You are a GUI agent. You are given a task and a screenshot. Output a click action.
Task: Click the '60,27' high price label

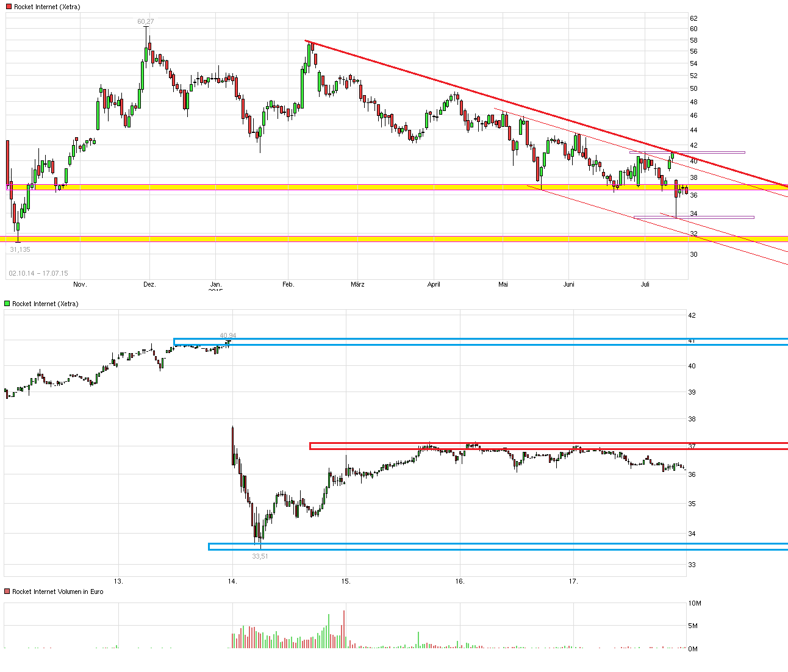pos(145,22)
